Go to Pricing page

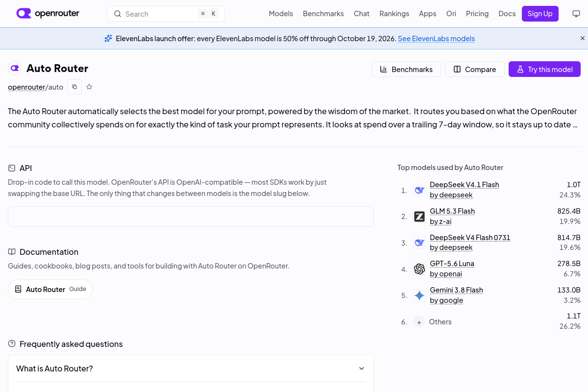tap(477, 14)
